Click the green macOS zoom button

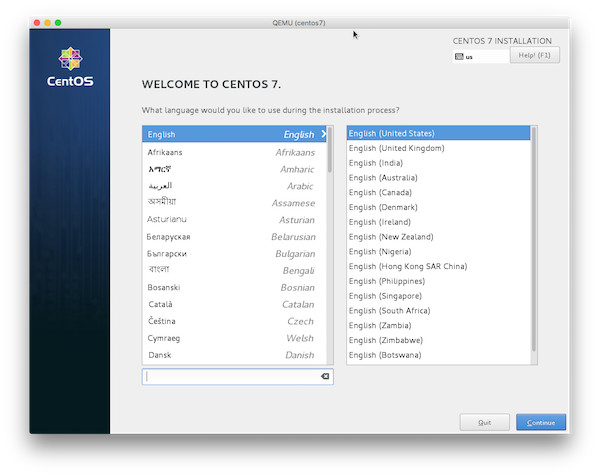click(58, 23)
